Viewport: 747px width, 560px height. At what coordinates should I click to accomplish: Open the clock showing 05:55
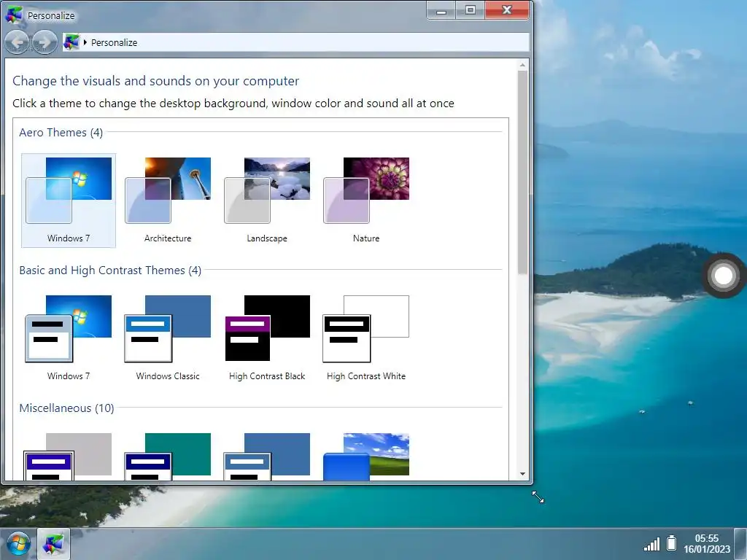point(706,544)
